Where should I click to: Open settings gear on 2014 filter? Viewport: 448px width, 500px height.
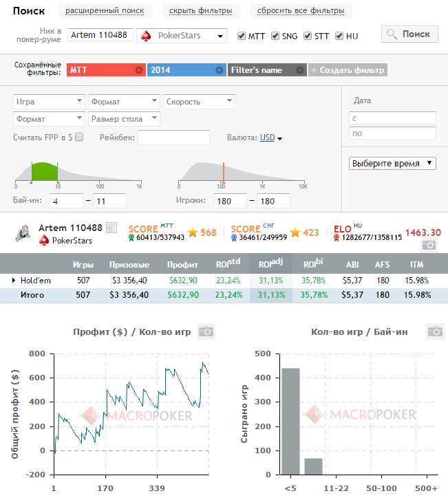click(x=220, y=70)
